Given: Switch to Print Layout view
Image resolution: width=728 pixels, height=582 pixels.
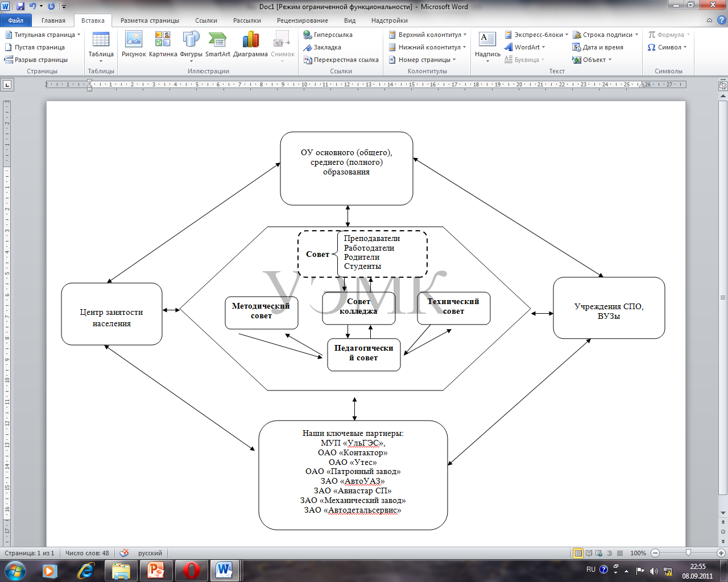Looking at the screenshot, I should [x=578, y=553].
